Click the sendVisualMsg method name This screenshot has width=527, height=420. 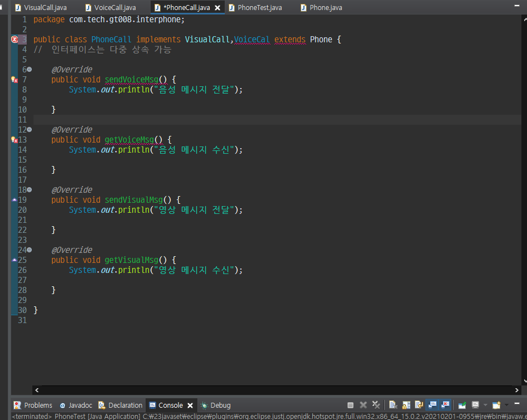point(133,200)
